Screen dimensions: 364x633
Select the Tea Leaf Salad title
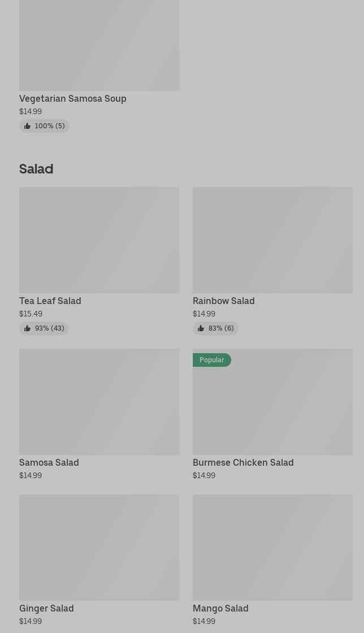pos(50,301)
